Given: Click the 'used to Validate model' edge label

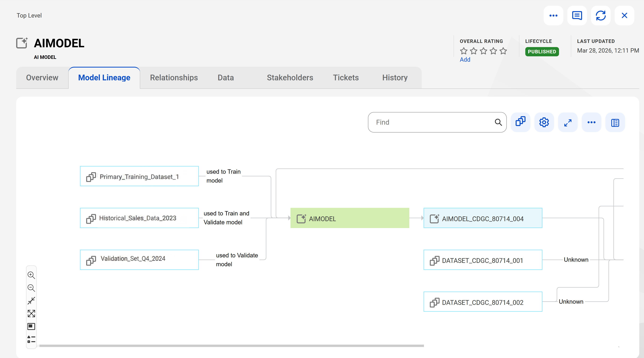Looking at the screenshot, I should 237,260.
